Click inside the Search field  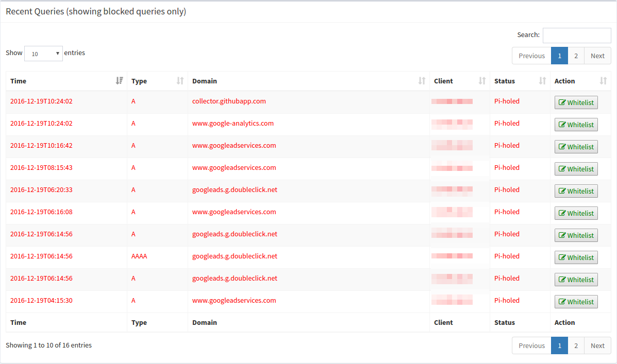click(x=576, y=35)
